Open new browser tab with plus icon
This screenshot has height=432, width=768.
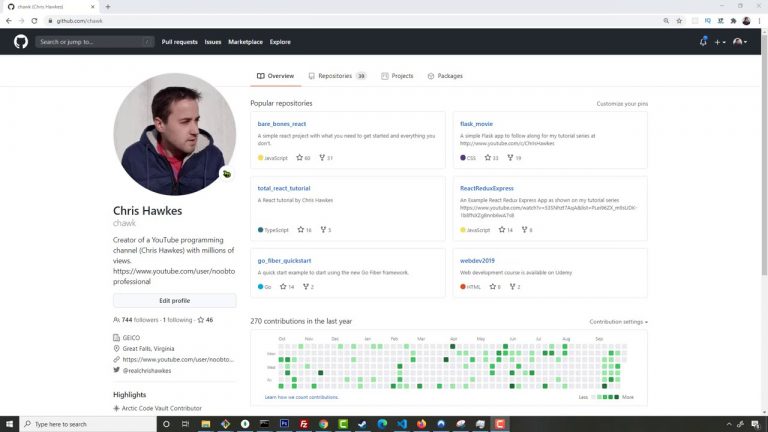tap(108, 6)
